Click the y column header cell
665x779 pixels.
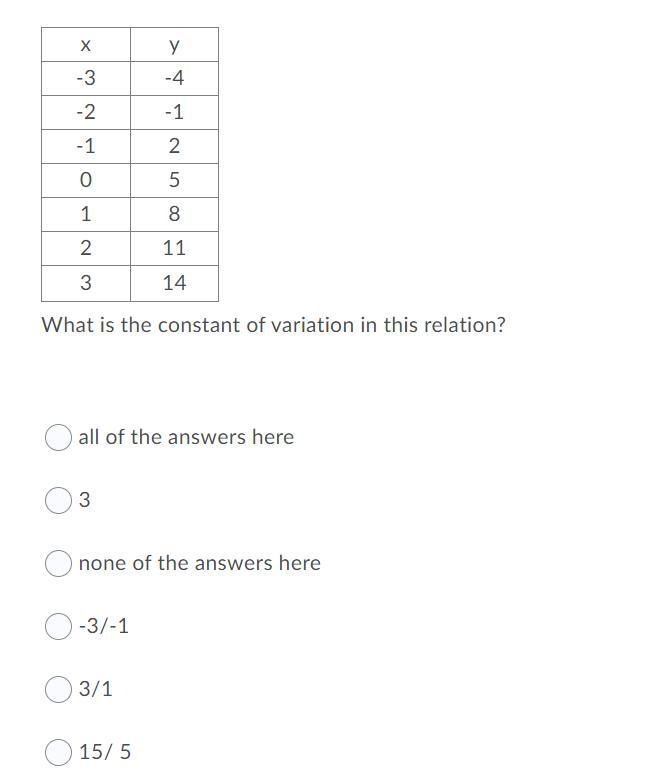click(174, 45)
